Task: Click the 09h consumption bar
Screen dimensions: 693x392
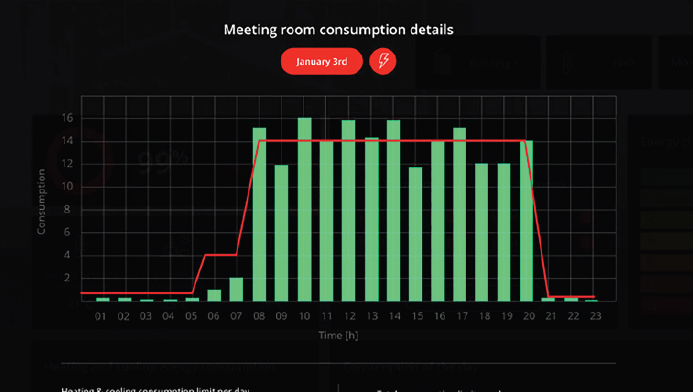Action: tap(282, 233)
